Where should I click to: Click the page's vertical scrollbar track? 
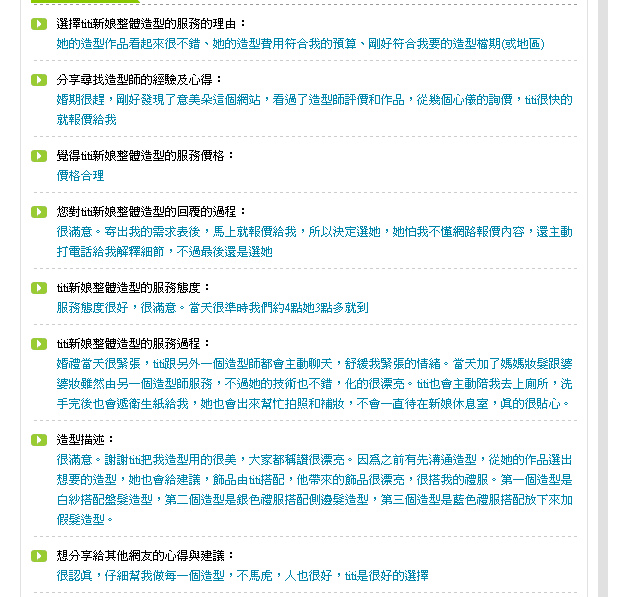pos(603,298)
